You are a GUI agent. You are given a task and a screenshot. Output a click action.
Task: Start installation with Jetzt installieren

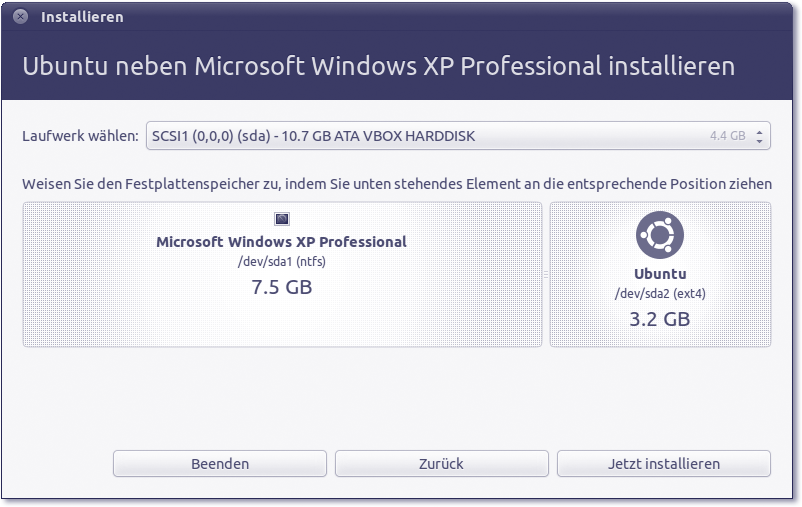click(663, 464)
